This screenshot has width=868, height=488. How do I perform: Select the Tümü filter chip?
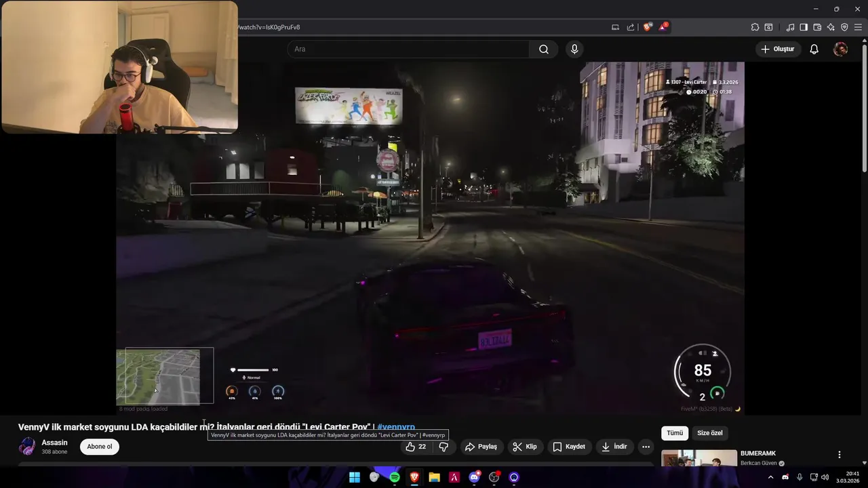tap(675, 433)
